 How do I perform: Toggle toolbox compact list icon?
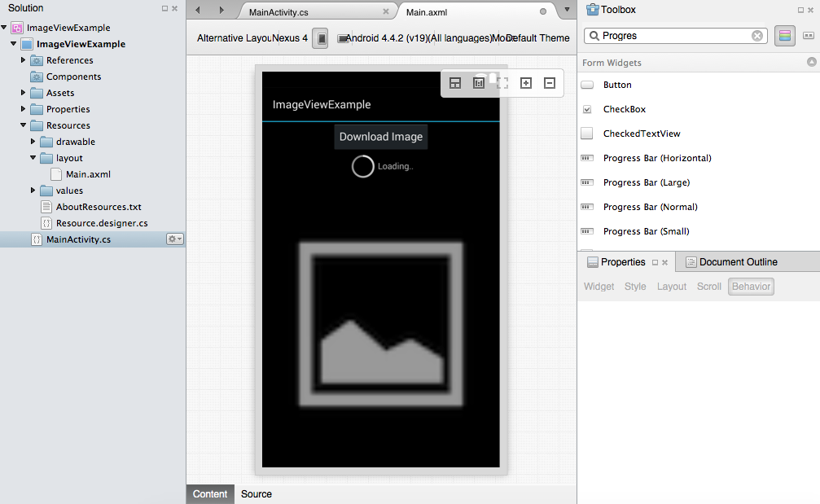(x=808, y=36)
